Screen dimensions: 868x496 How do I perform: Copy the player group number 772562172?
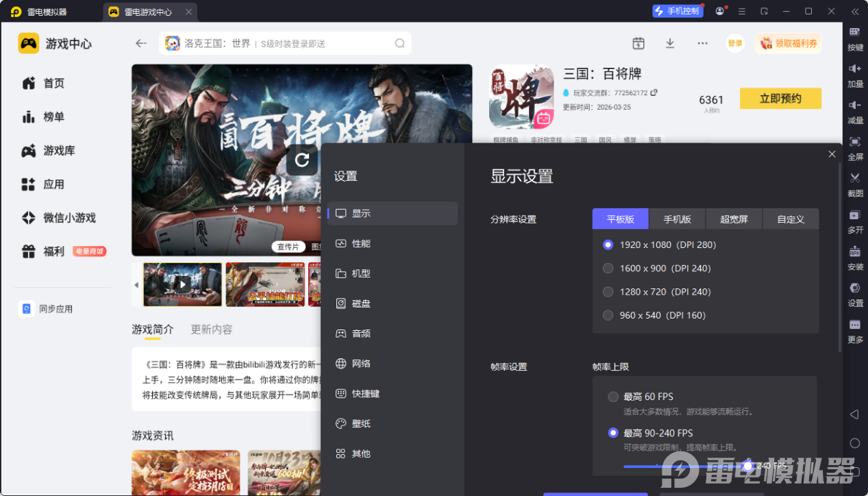tap(654, 92)
